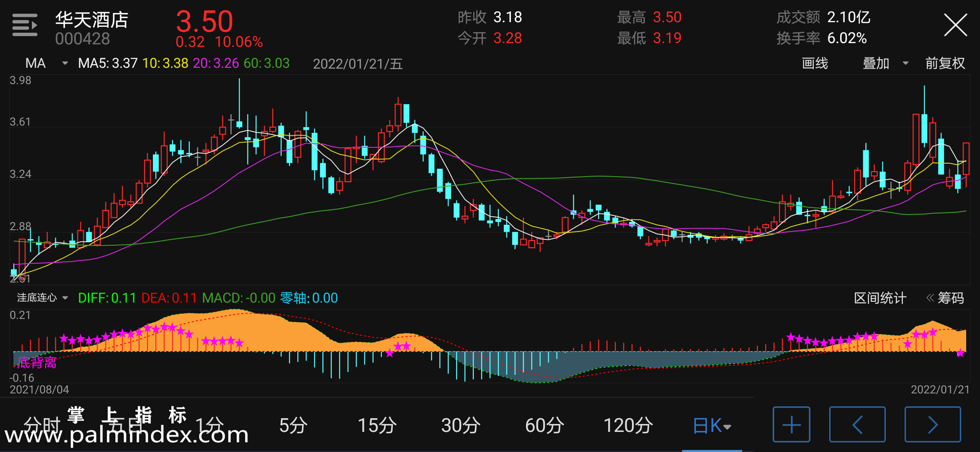
Task: Click the 换手率 6.02% value
Action: pos(847,38)
